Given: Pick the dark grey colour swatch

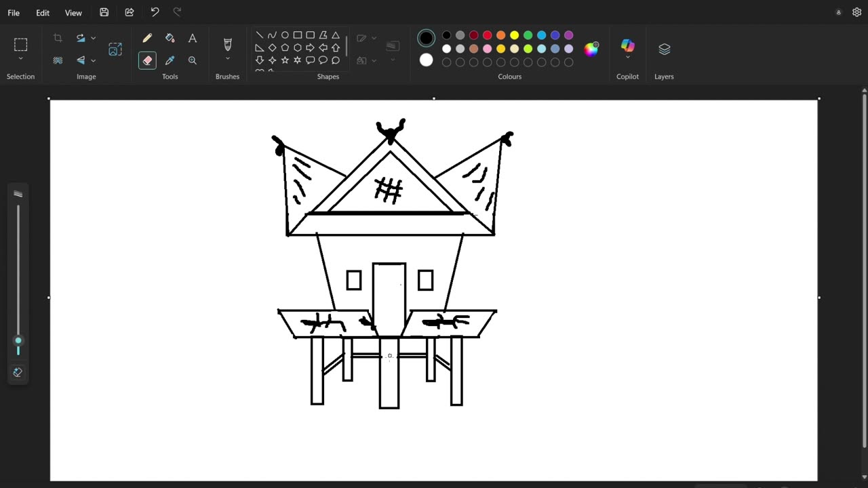Looking at the screenshot, I should click(460, 35).
